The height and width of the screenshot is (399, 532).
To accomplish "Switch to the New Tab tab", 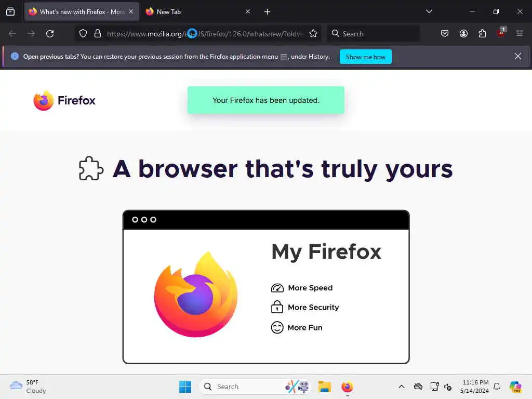I will coord(198,12).
